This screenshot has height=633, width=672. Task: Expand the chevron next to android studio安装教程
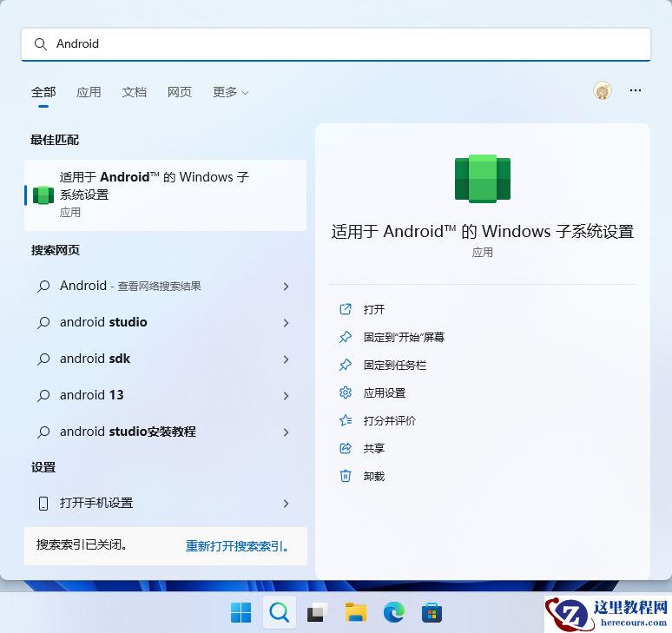click(286, 432)
